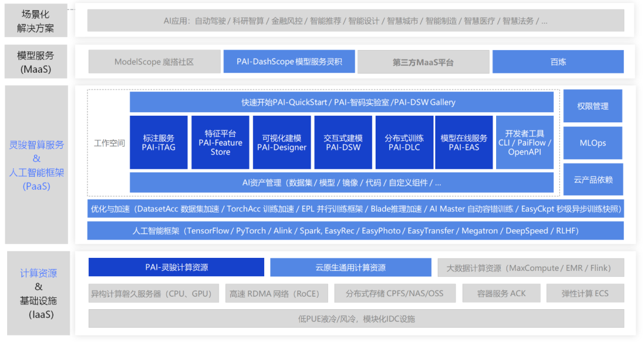Open 标注服务 PAI-iTAG block

[x=159, y=142]
